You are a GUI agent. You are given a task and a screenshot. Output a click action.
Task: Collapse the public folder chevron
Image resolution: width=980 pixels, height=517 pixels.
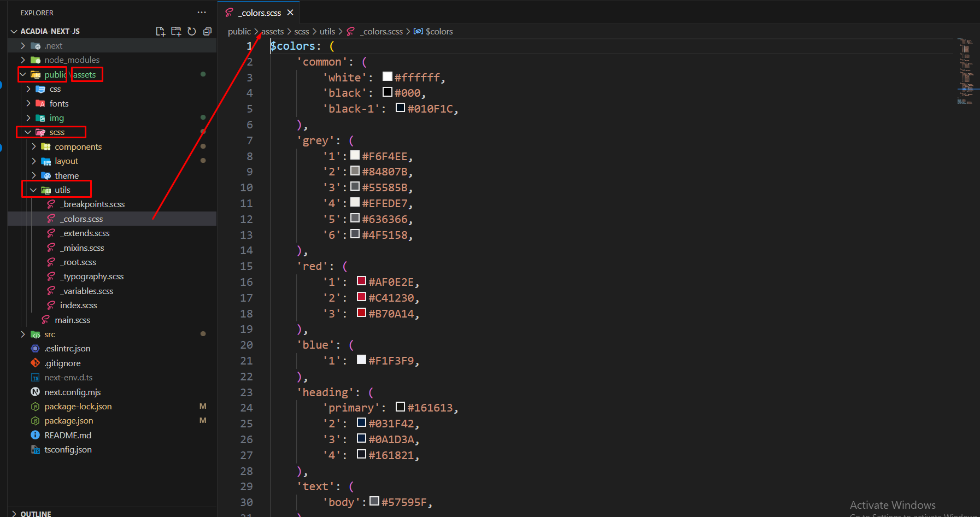point(22,74)
